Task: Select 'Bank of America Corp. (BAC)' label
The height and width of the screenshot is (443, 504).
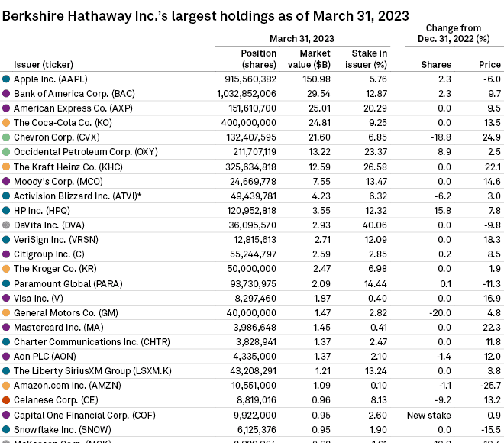Action: [74, 93]
